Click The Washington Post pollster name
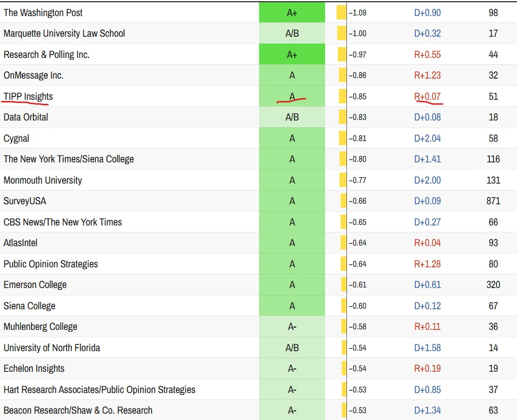The image size is (517, 420). point(43,13)
